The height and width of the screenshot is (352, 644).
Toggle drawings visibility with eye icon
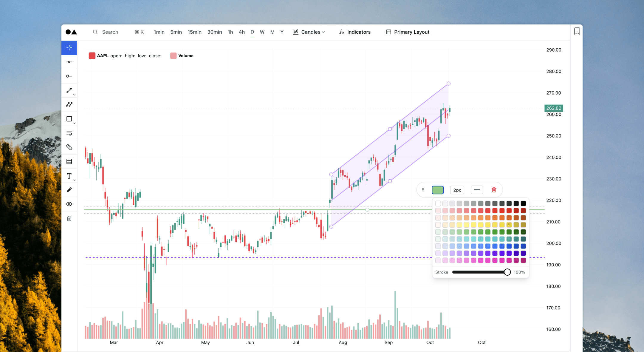69,204
